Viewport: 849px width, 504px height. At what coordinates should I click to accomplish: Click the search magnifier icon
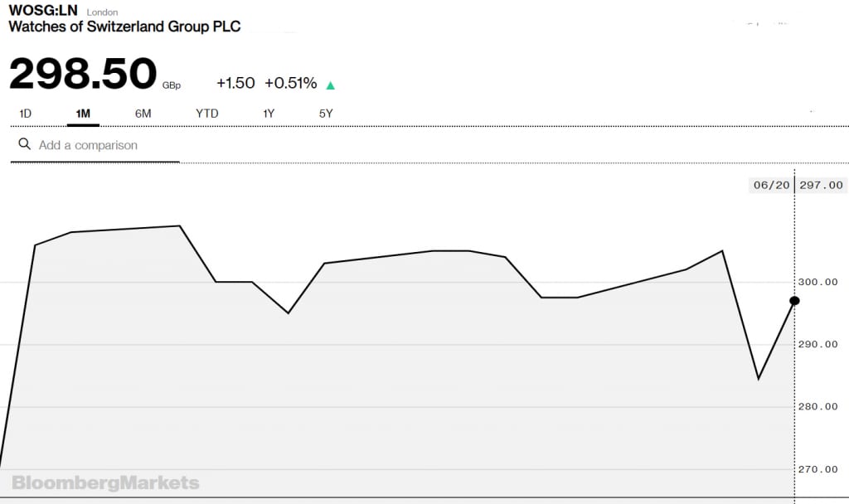click(24, 144)
